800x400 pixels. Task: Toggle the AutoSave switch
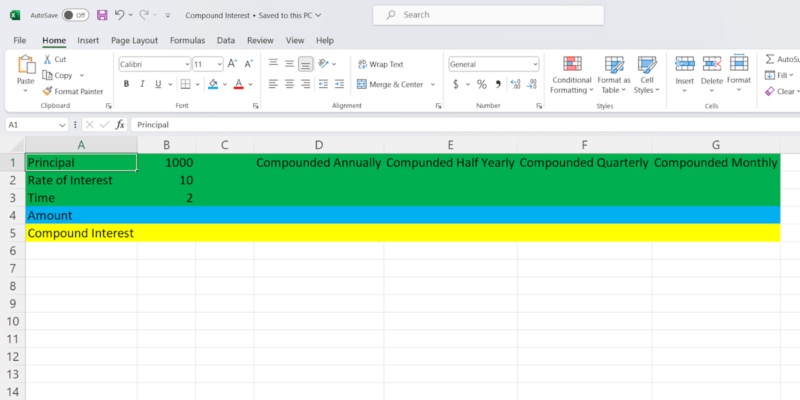[76, 15]
